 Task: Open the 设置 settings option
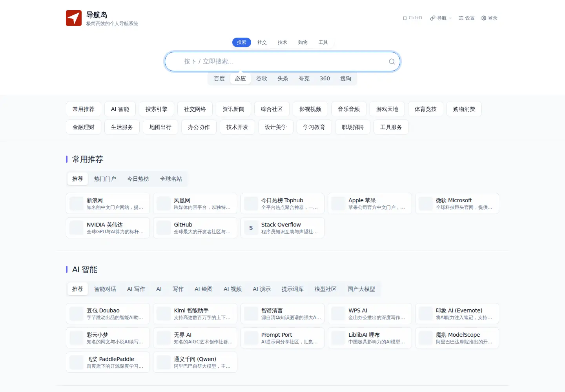pyautogui.click(x=467, y=18)
